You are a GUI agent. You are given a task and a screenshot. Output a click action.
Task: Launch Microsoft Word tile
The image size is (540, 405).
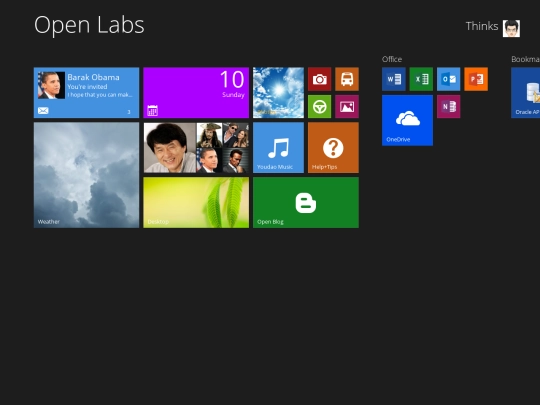[394, 79]
